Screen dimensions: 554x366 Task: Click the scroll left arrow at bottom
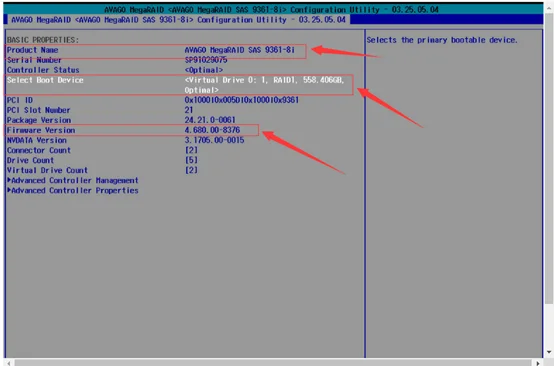tap(9, 362)
